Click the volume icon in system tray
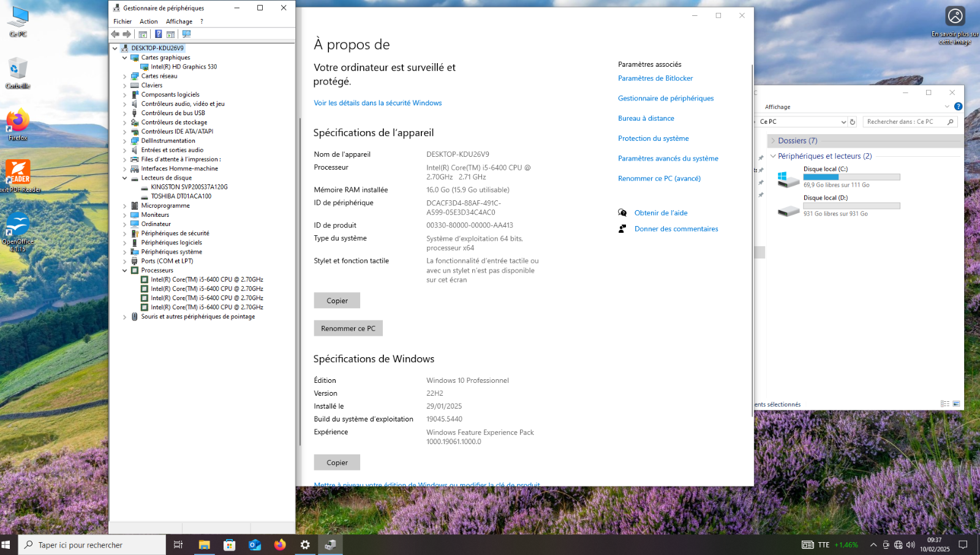Screen dimensions: 980x555 tap(910, 545)
